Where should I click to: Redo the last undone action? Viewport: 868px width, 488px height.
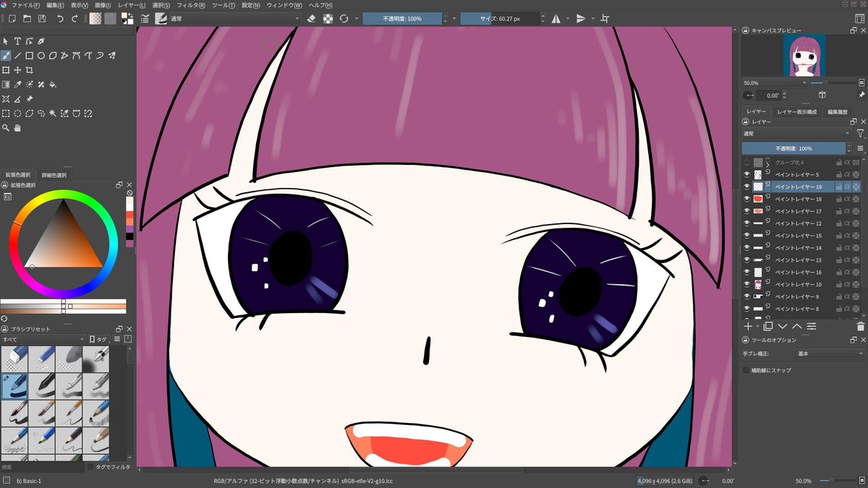75,18
